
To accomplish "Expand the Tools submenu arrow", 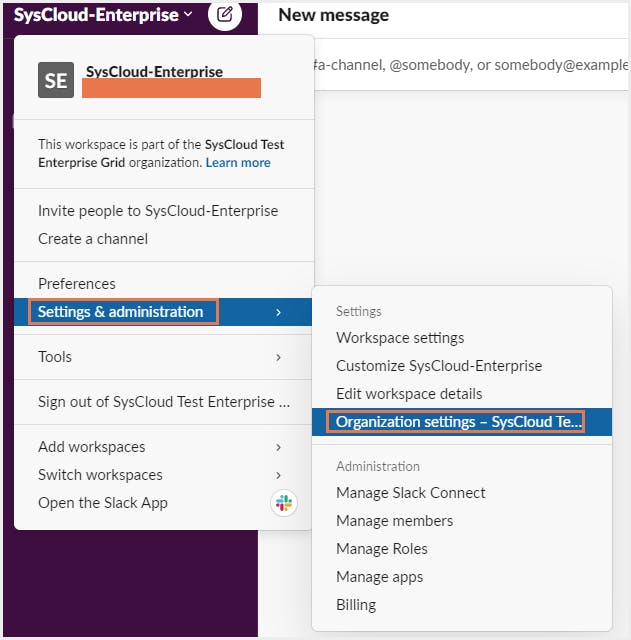I will tap(278, 357).
